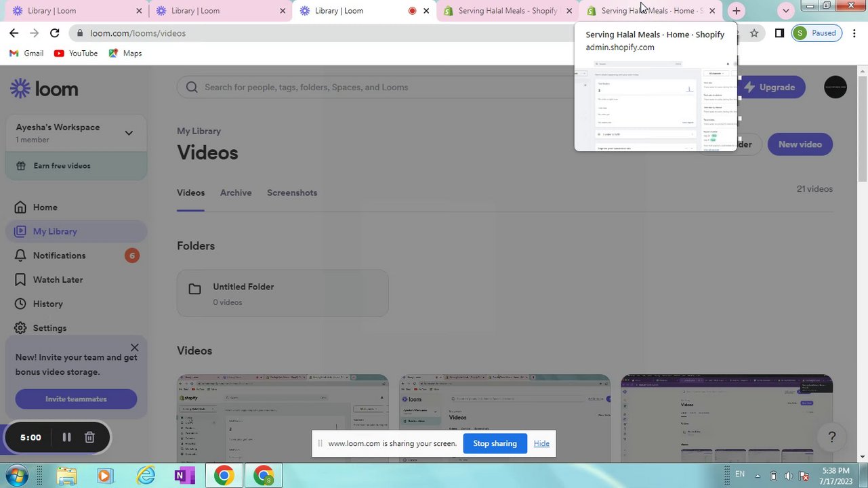Open Notifications in the sidebar
The height and width of the screenshot is (488, 868).
[x=59, y=256]
